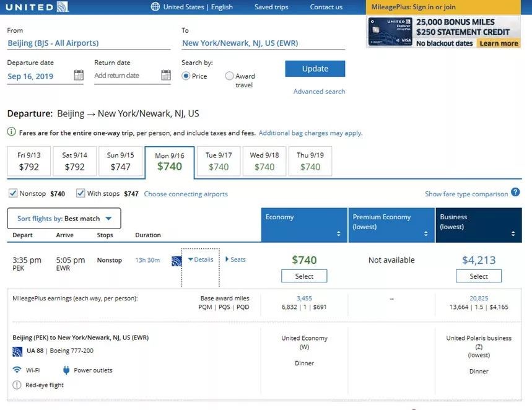Click the Wi-Fi amenity icon
Image resolution: width=532 pixels, height=410 pixels.
(x=17, y=370)
